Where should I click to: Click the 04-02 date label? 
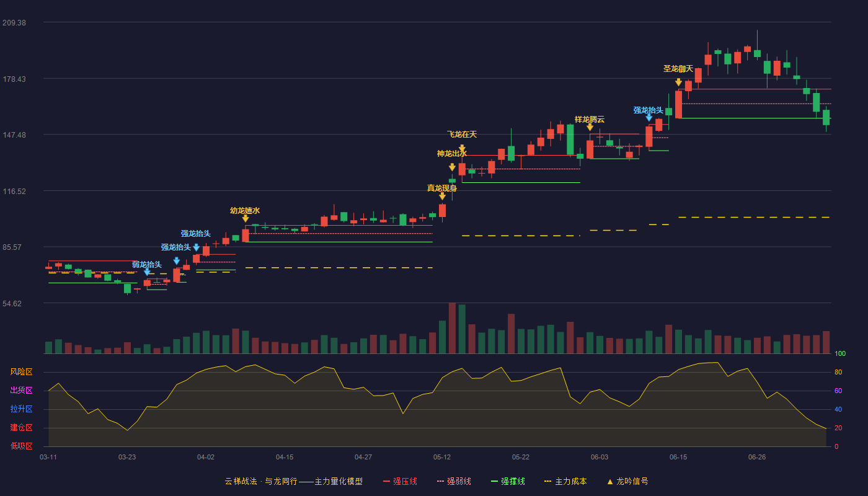(206, 457)
